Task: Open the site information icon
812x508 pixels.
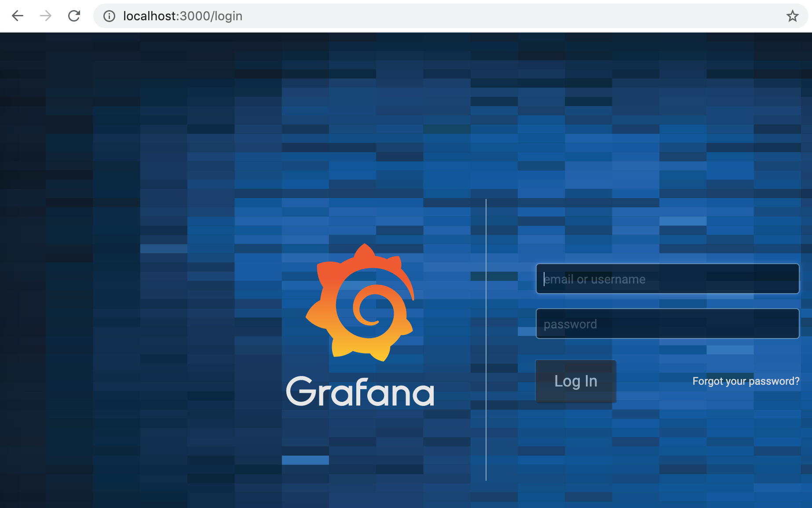Action: point(109,16)
